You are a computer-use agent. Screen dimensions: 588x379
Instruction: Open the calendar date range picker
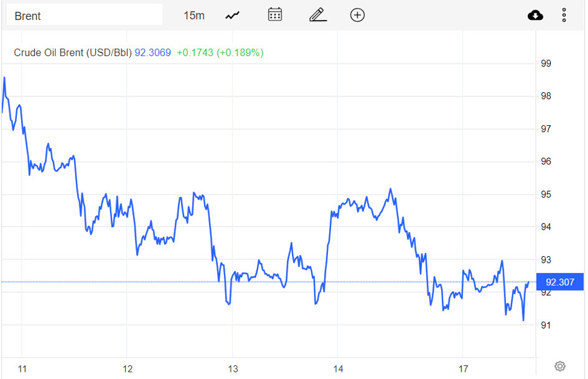click(x=275, y=15)
